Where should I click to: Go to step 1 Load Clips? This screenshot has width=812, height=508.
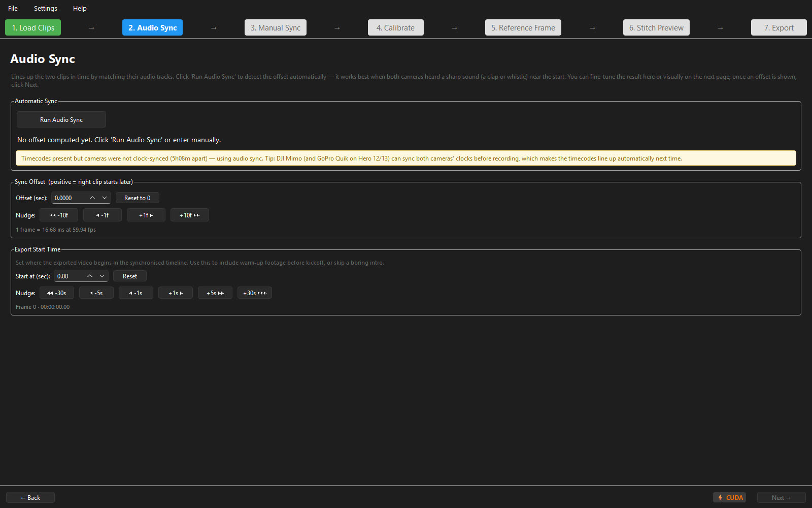click(33, 27)
